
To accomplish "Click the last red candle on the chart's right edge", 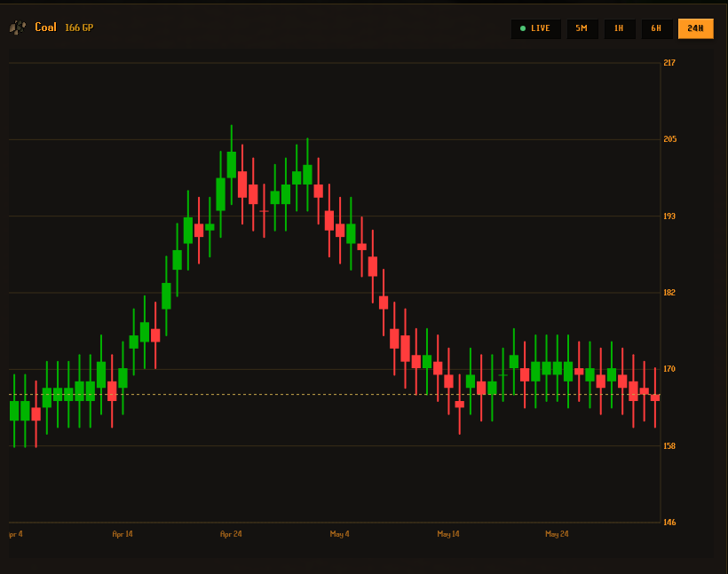I will (x=655, y=397).
